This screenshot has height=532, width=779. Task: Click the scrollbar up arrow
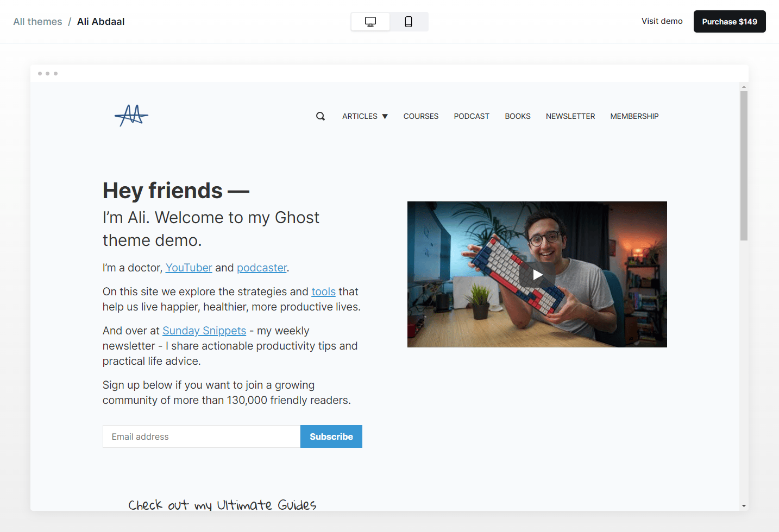(x=744, y=87)
